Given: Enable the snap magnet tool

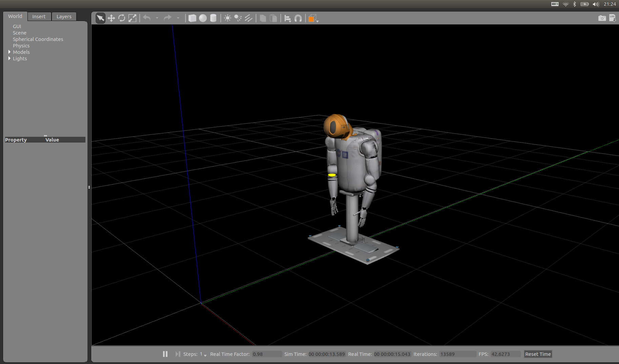Looking at the screenshot, I should coord(298,18).
